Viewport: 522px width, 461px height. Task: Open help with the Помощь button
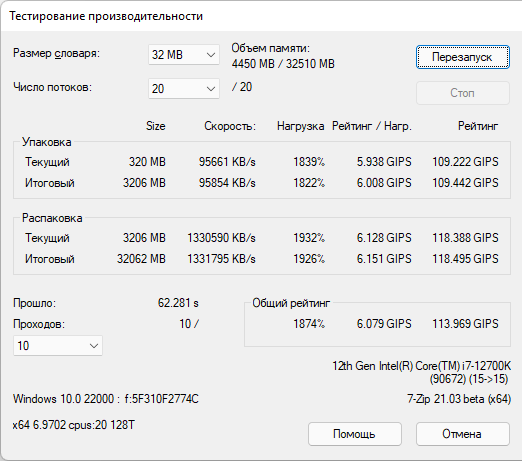point(355,434)
